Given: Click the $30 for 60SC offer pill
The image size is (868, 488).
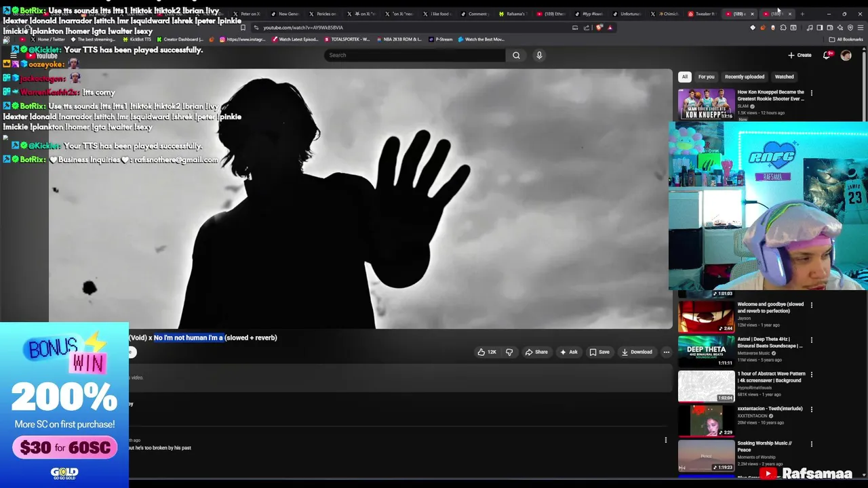Looking at the screenshot, I should [x=64, y=447].
